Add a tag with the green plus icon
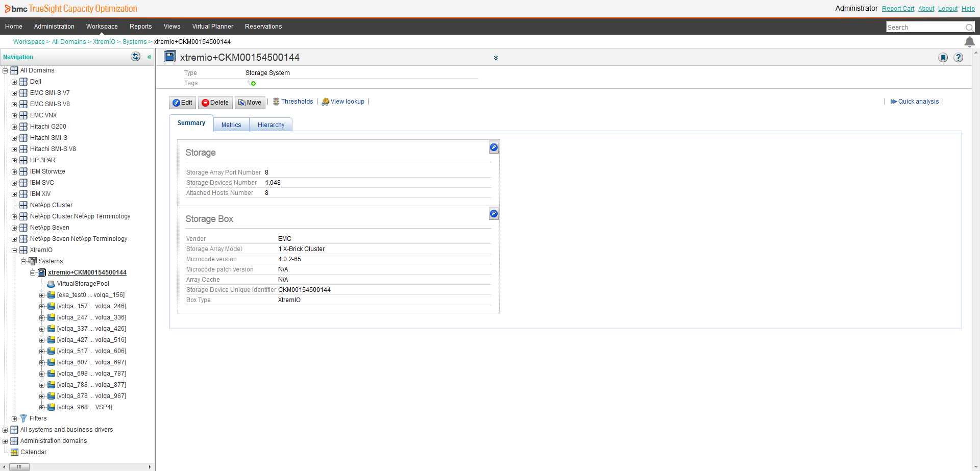980x471 pixels. (252, 83)
